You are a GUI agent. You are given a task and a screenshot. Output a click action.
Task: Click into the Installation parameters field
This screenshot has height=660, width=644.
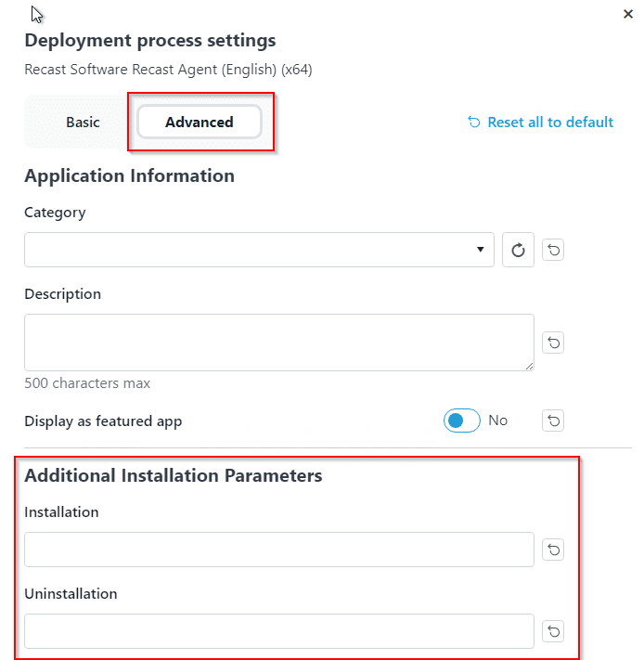(278, 550)
